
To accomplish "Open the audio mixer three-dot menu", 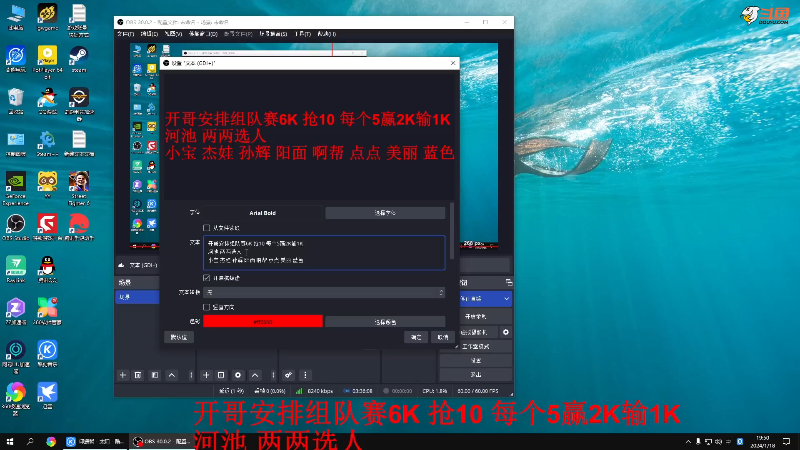I will coord(305,375).
